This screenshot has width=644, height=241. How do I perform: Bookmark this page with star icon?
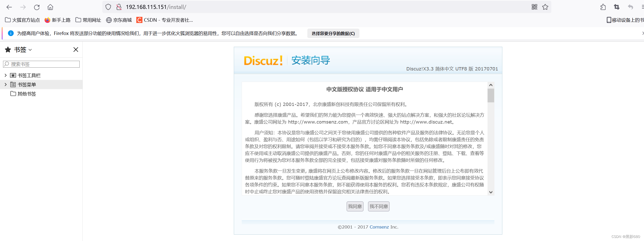coord(545,7)
